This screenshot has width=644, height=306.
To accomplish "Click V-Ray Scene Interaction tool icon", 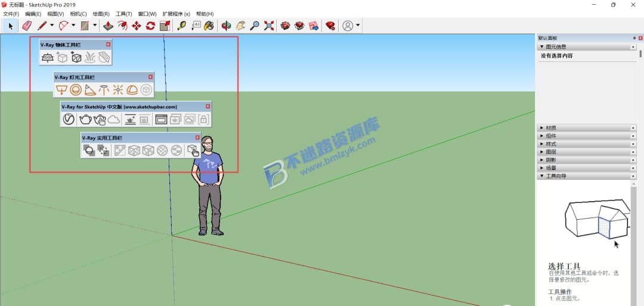I will pyautogui.click(x=193, y=151).
